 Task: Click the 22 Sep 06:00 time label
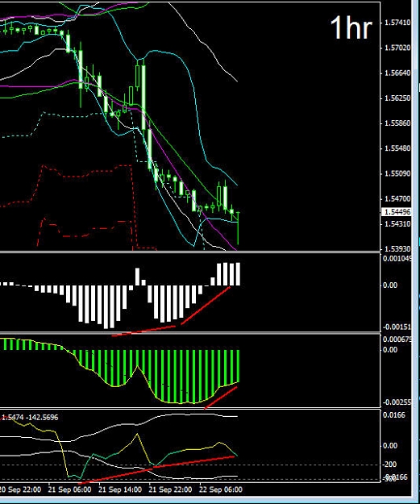[x=221, y=489]
